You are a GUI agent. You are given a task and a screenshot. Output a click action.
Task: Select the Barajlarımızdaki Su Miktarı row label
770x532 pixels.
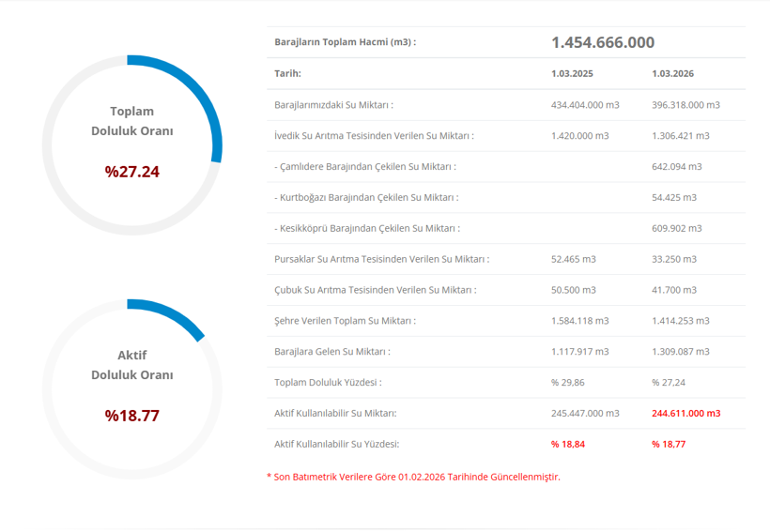pyautogui.click(x=333, y=105)
